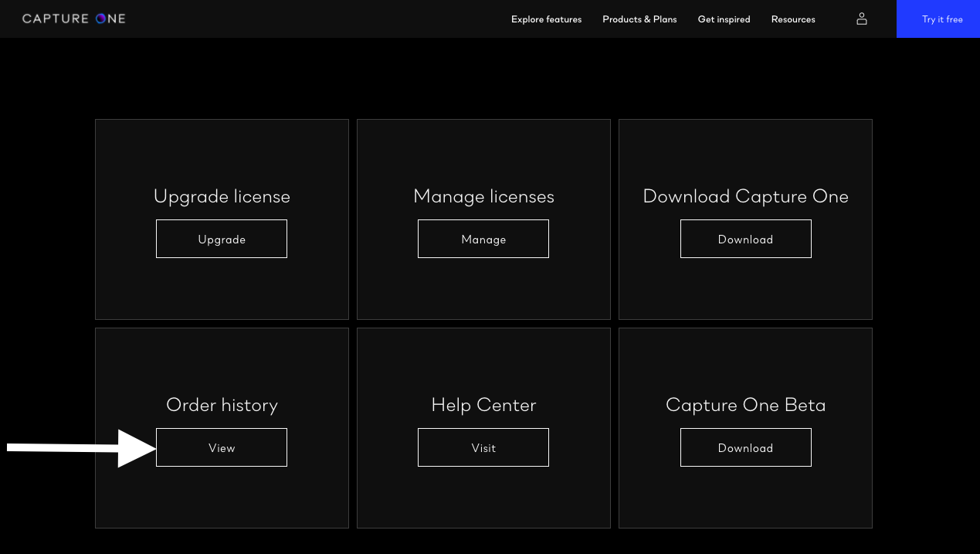
Task: Click the Download Capture One heading
Action: (x=745, y=196)
